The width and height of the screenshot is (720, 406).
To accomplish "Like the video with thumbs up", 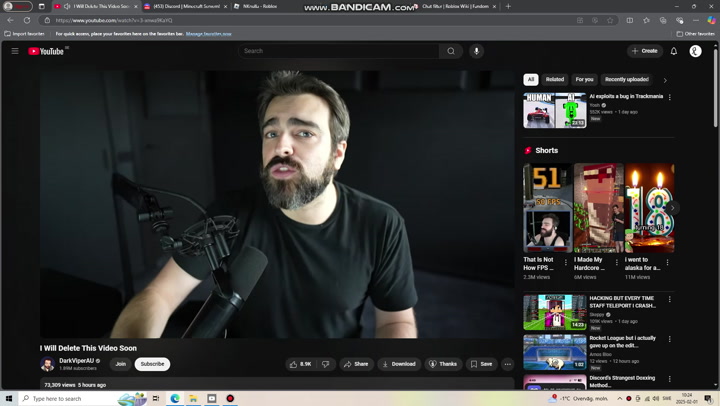I will tap(301, 364).
